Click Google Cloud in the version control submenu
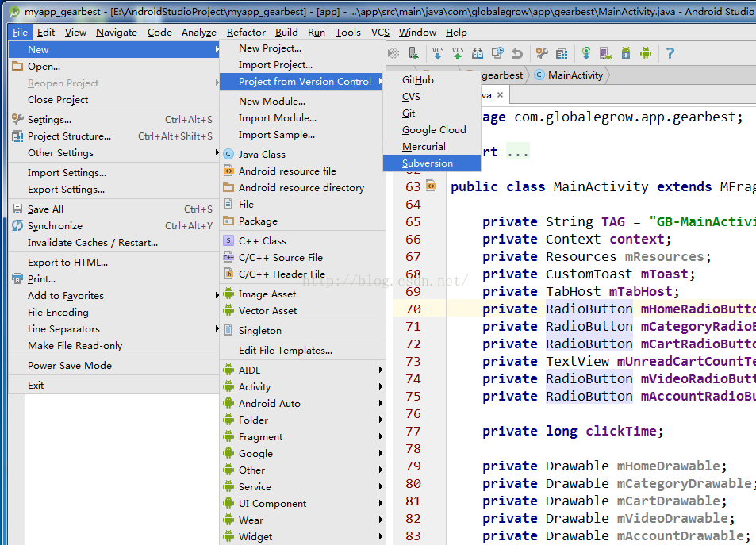Viewport: 756px width, 545px height. (x=432, y=130)
